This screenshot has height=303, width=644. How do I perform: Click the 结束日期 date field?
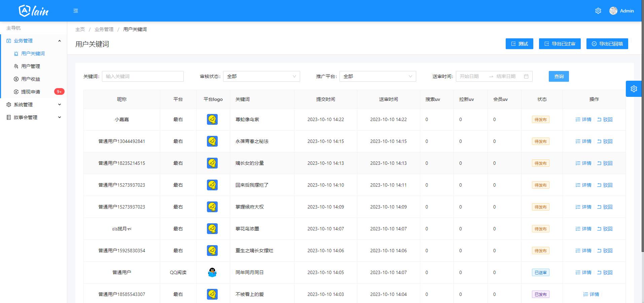pyautogui.click(x=508, y=76)
